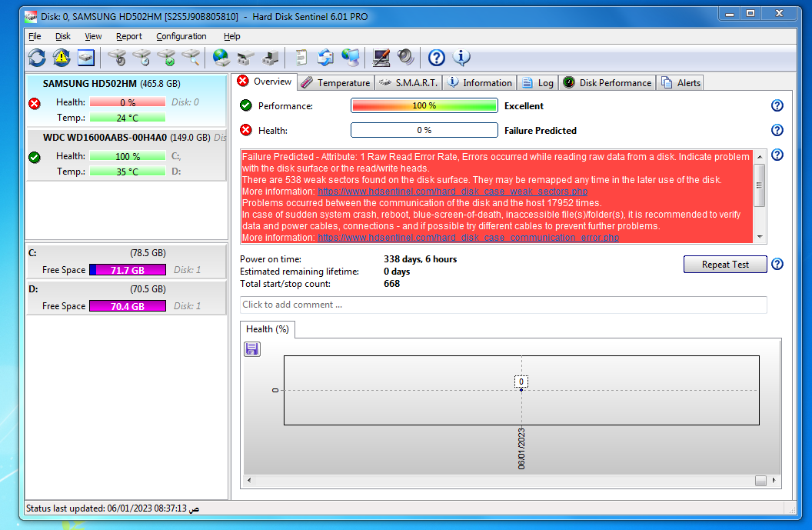Click the disk with clock toolbar icon
The image size is (812, 530).
(142, 58)
